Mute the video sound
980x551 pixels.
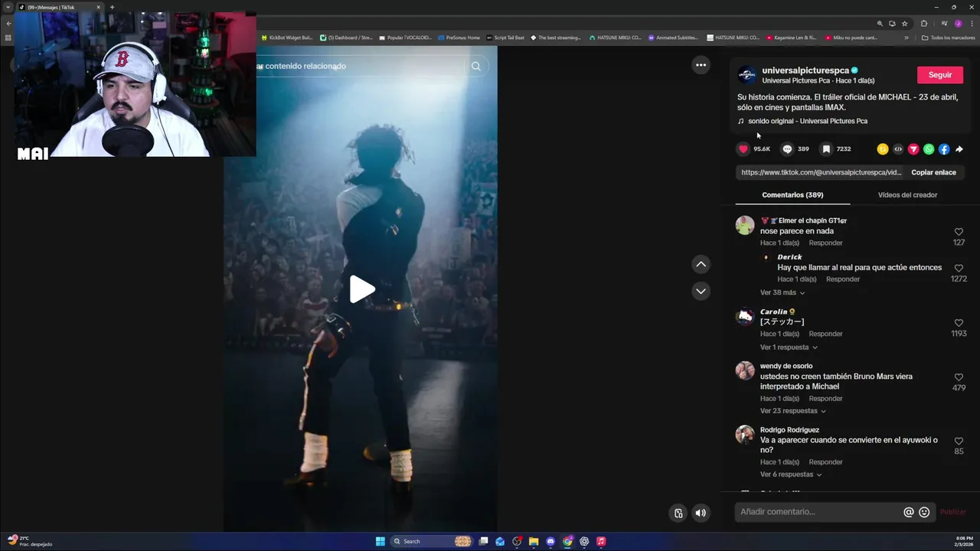point(701,513)
